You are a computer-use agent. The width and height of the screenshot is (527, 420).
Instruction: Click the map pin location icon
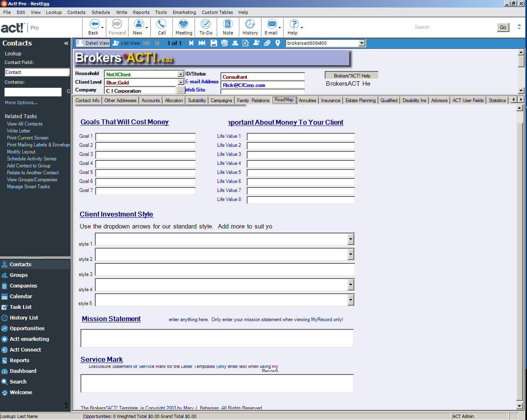[x=278, y=43]
